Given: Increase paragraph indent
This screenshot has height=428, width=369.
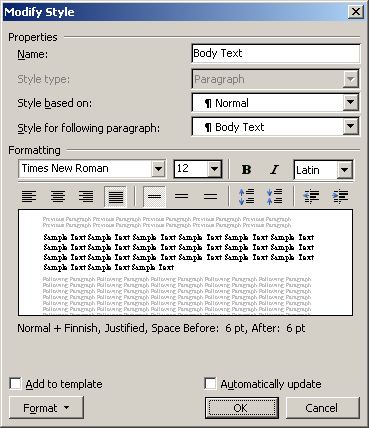Looking at the screenshot, I should click(x=340, y=196).
